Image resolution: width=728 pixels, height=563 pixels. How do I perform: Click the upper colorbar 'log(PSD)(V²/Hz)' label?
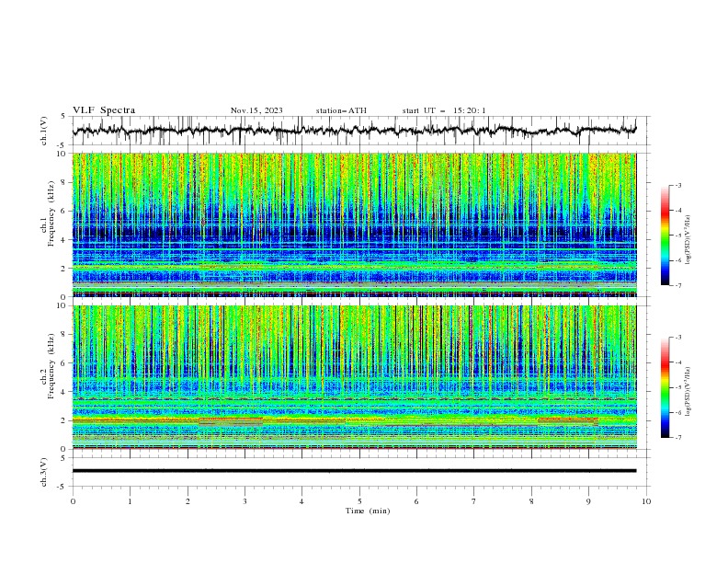click(x=688, y=240)
